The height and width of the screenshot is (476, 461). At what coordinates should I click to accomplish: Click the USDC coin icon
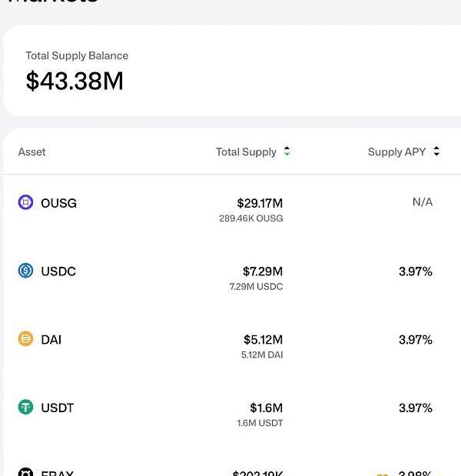pos(25,271)
